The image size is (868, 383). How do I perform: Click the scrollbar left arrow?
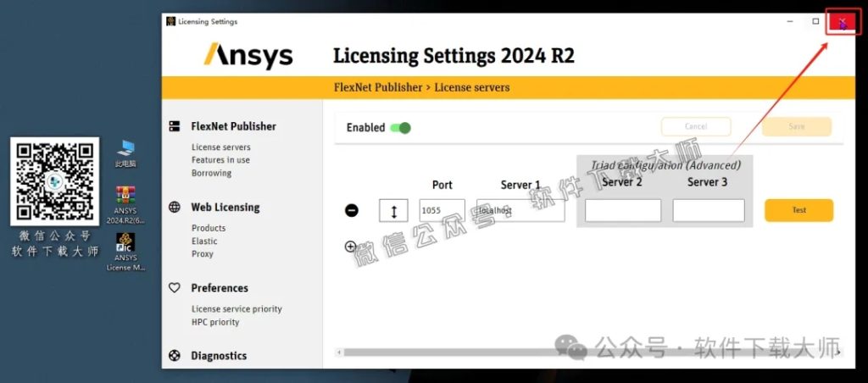(337, 352)
